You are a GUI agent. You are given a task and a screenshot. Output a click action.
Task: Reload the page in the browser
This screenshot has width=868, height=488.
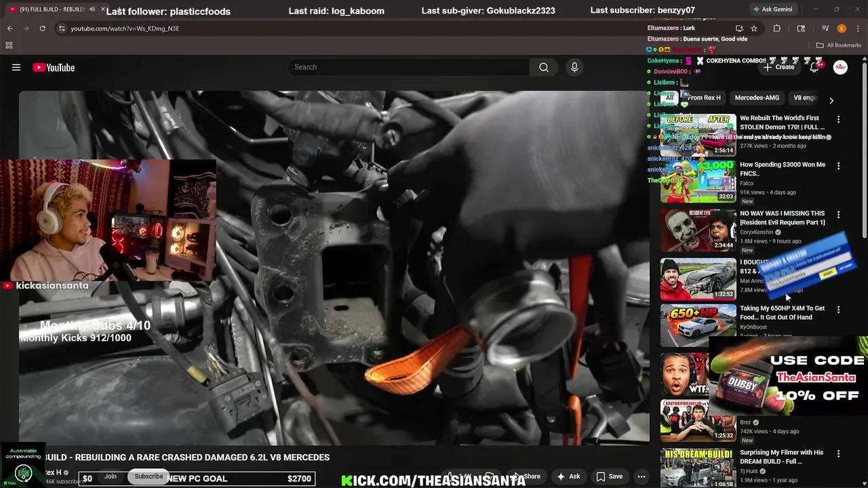click(42, 28)
